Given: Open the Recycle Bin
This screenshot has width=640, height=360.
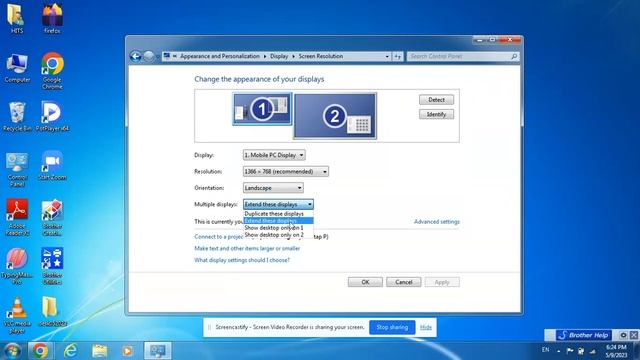Looking at the screenshot, I should click(x=17, y=117).
